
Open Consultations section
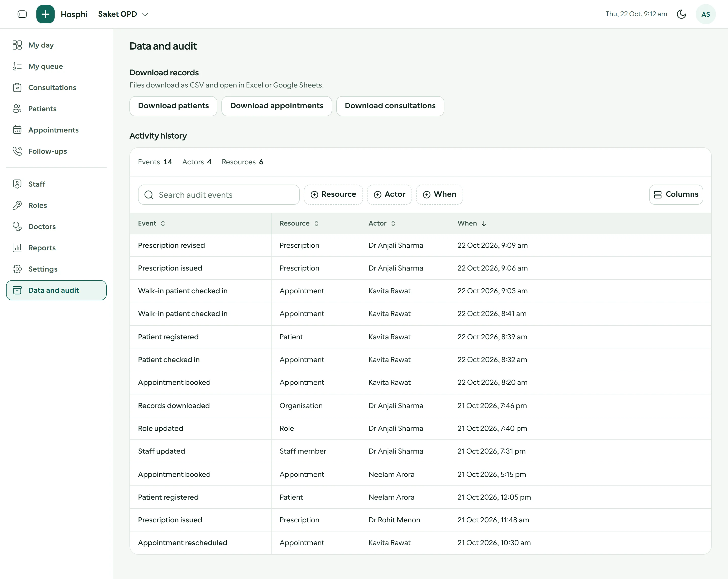coord(56,87)
